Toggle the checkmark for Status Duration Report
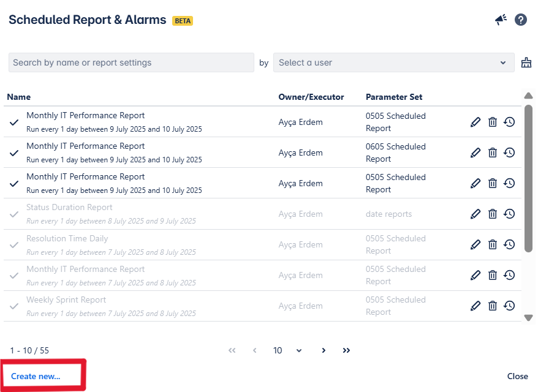 [14, 214]
